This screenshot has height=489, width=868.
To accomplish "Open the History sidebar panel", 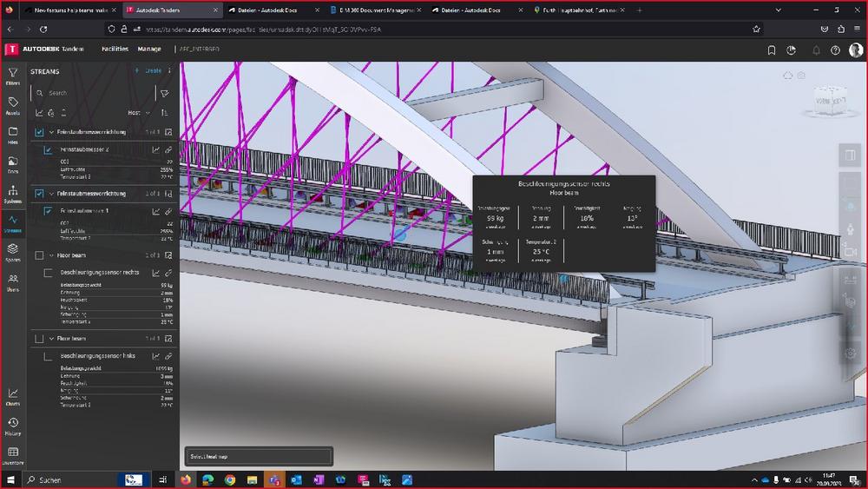I will point(13,426).
